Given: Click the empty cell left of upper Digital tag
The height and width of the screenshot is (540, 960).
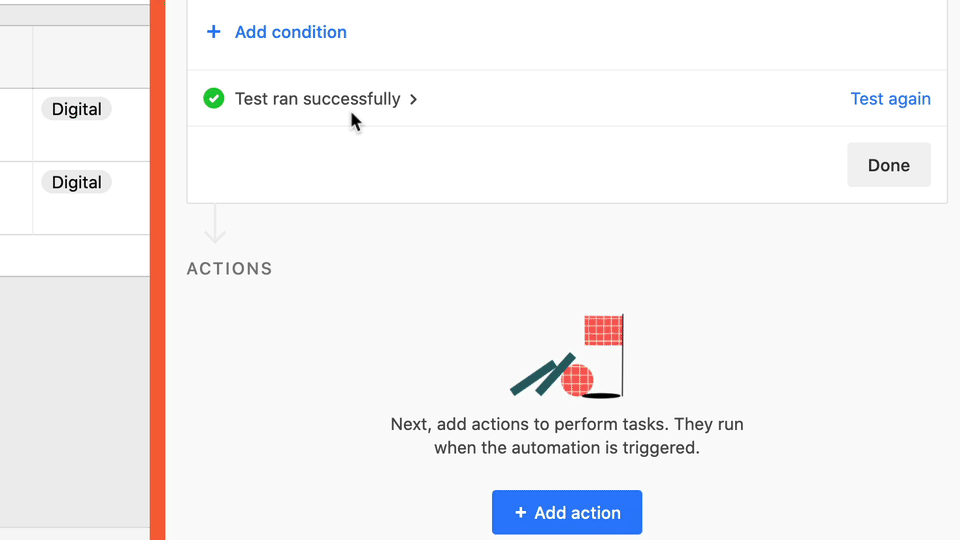Looking at the screenshot, I should coord(16,124).
